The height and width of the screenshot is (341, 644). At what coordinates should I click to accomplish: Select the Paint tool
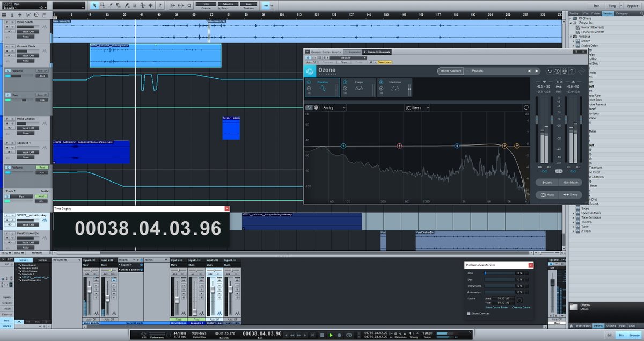(x=127, y=5)
